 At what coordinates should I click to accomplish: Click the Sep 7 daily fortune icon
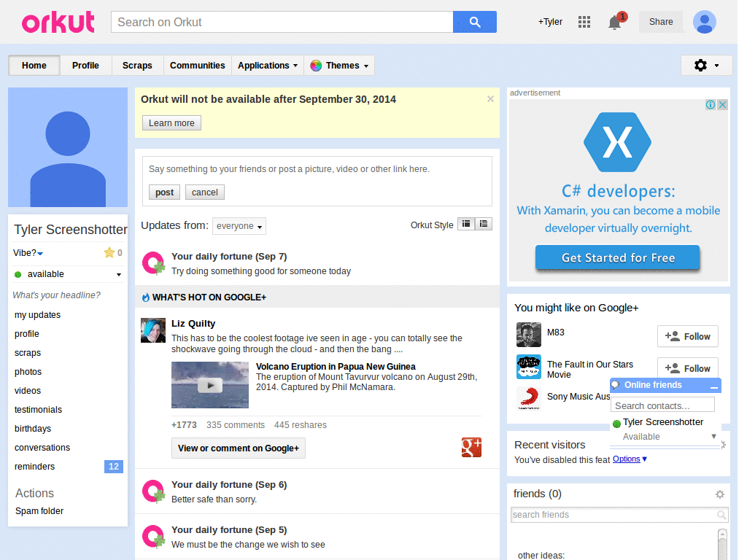pos(153,263)
